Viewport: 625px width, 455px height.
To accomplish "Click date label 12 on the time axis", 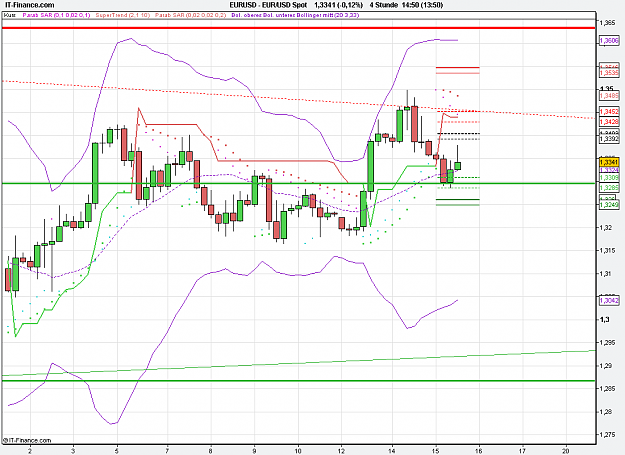I will (342, 451).
